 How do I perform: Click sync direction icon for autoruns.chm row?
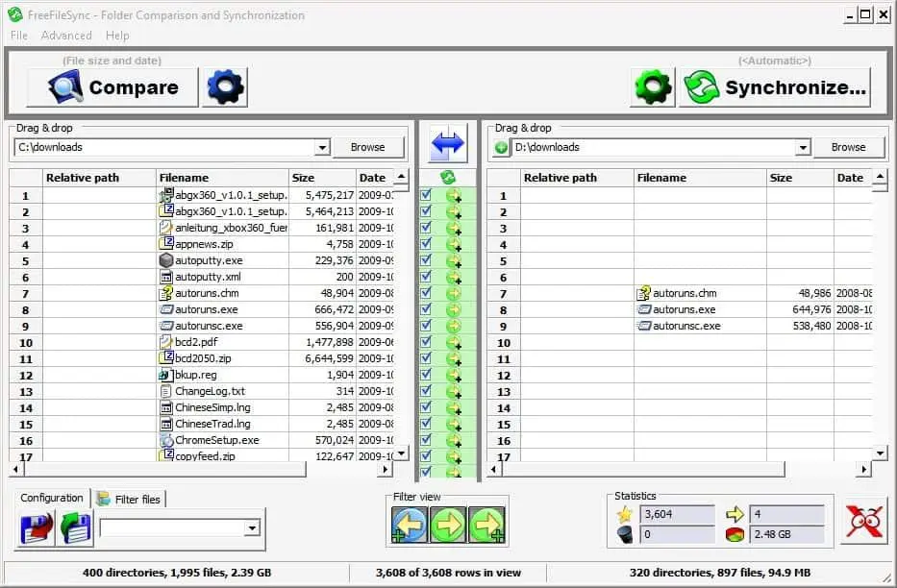pos(454,294)
